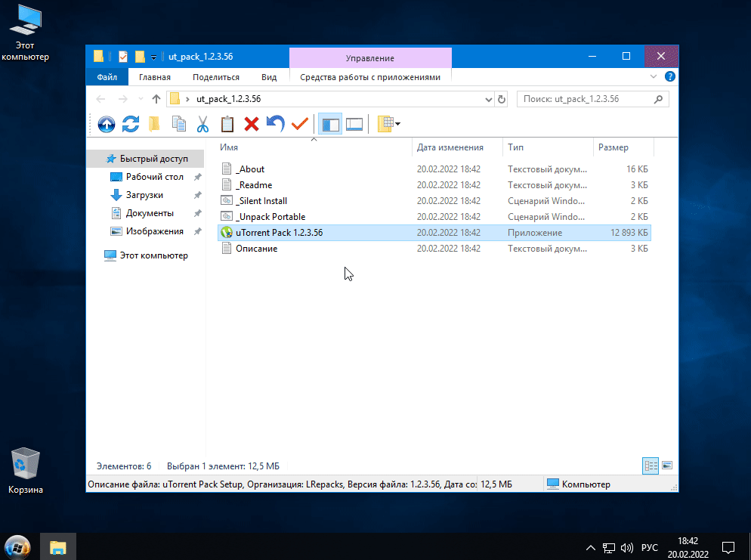Open the folder view options toolbar dropdown
Screen dimensions: 751x560
[x=388, y=124]
